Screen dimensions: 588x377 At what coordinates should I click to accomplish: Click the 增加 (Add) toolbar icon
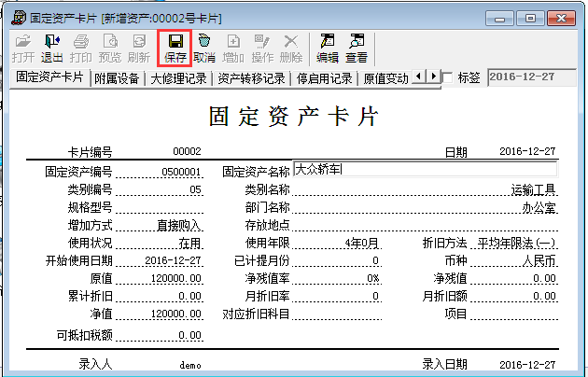[234, 48]
